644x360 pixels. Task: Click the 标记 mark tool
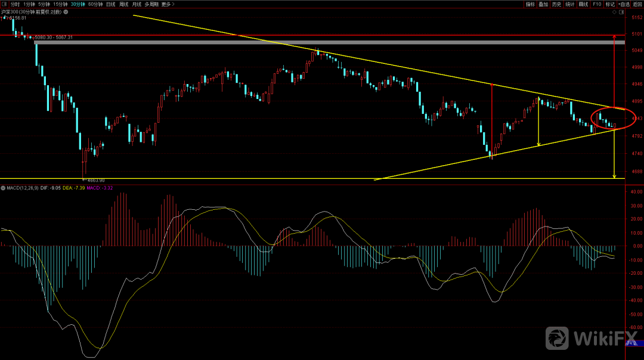coord(610,4)
